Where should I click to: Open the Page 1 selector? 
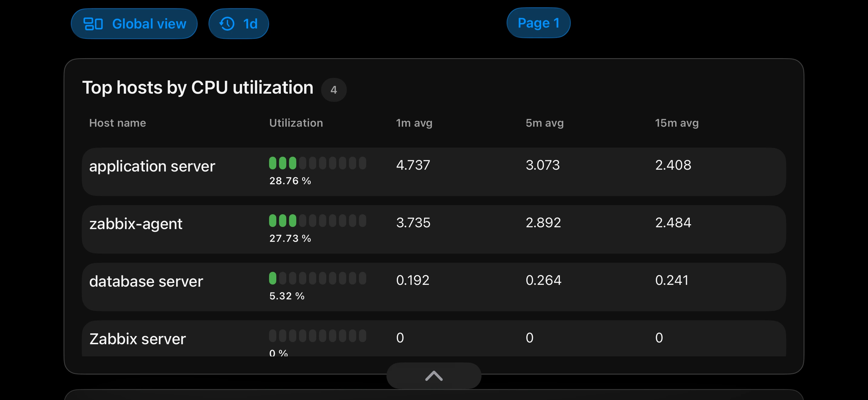coord(538,23)
